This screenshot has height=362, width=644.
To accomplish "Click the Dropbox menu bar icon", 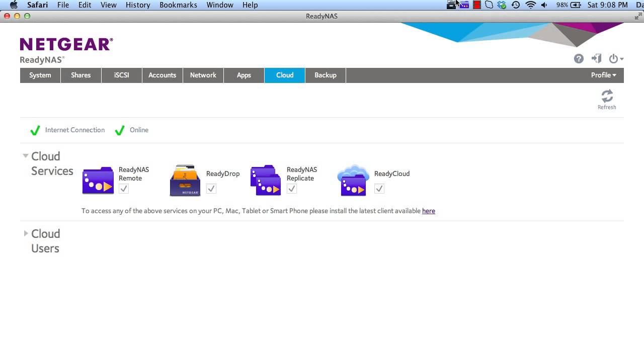I will (502, 5).
